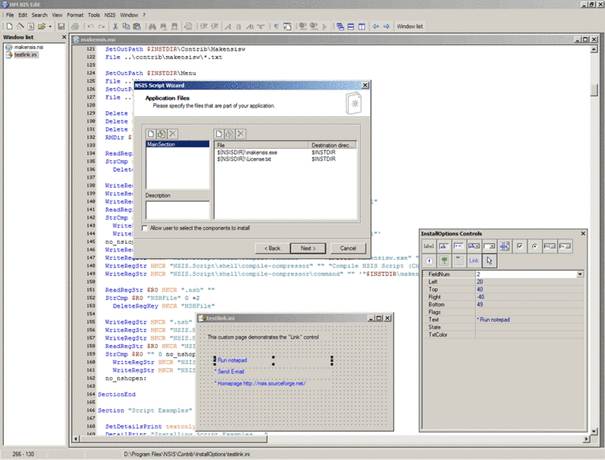
Task: Click the 'Run notepad' link on testlink form
Action: pos(233,358)
